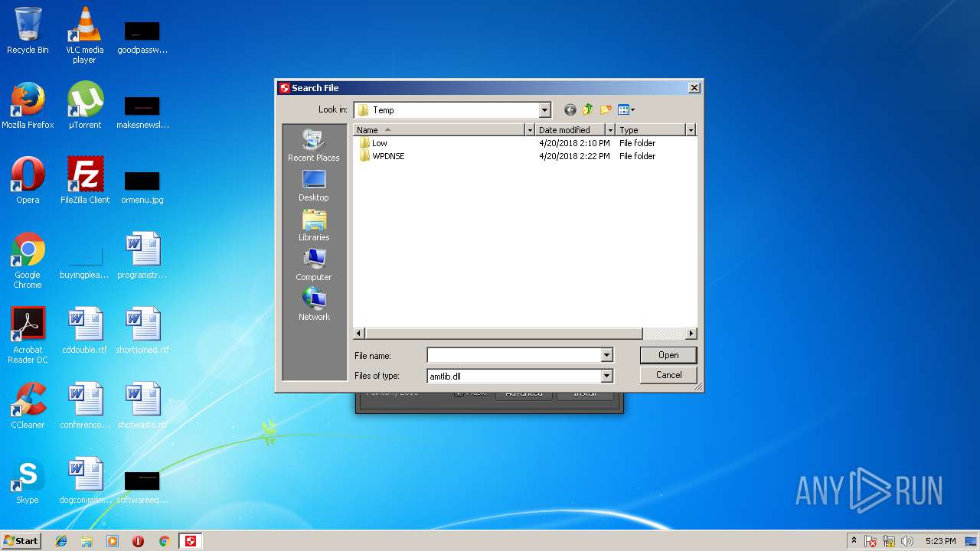
Task: Launch Skype from desktop
Action: point(28,481)
